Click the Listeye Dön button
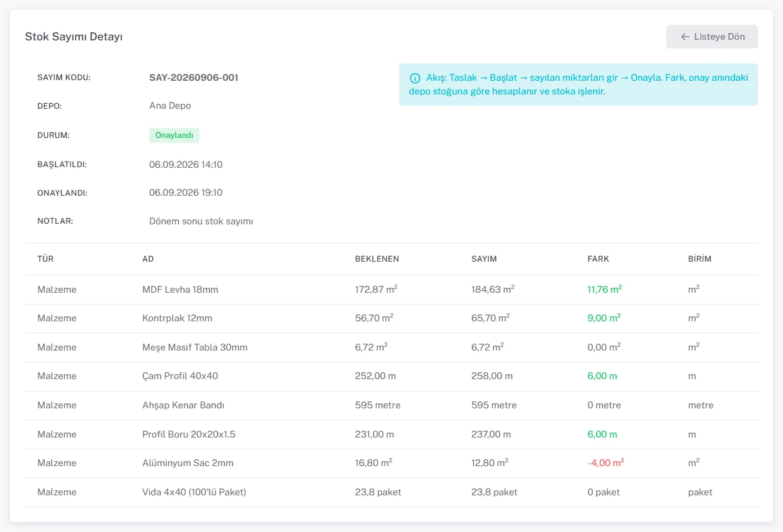 point(712,37)
